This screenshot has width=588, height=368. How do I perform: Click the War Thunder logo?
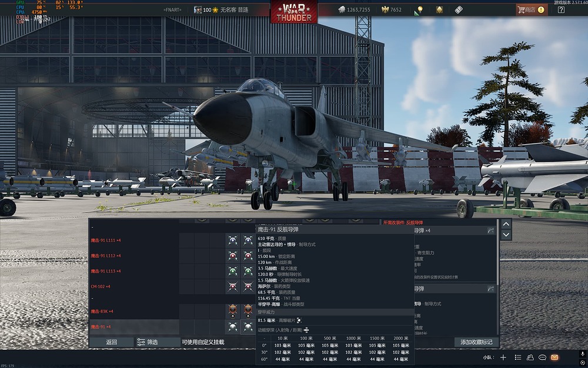(294, 12)
